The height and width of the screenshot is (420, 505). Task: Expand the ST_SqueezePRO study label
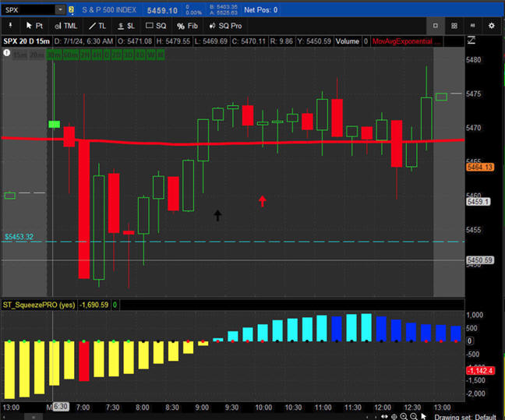click(39, 305)
